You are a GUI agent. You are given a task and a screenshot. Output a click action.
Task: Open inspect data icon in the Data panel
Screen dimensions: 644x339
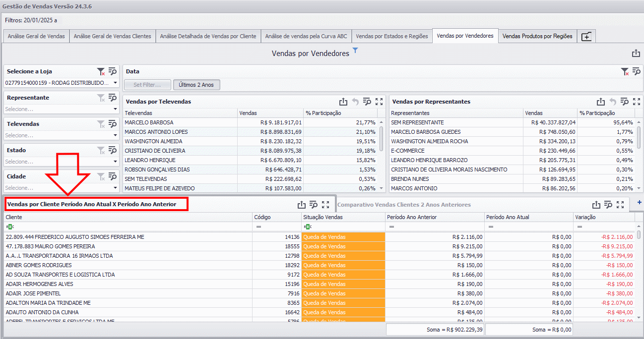pos(636,71)
